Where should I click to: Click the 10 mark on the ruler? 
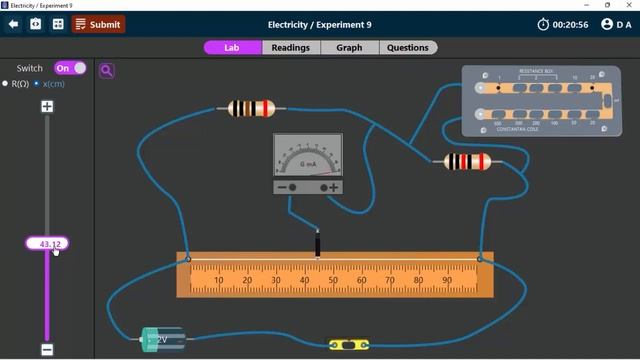pos(219,280)
